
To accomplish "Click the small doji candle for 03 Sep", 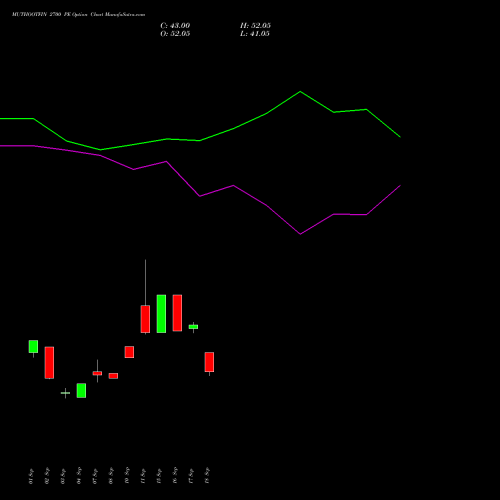I will tap(65, 393).
